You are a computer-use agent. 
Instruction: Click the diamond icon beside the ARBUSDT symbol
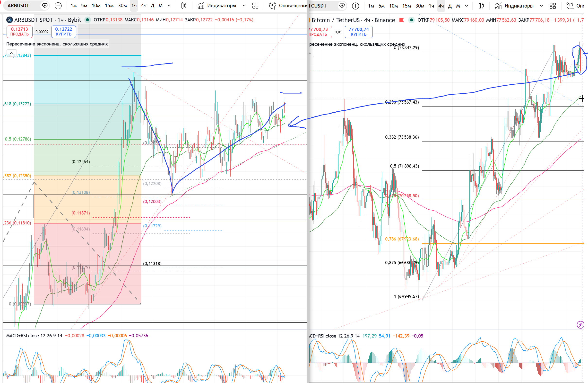[45, 6]
